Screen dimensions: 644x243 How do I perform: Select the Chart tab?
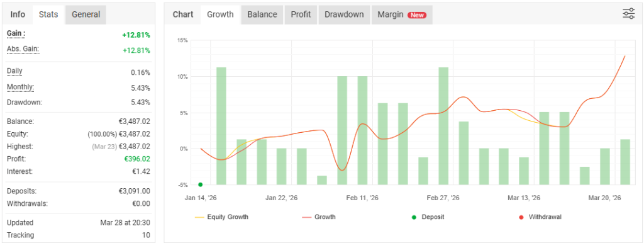183,14
